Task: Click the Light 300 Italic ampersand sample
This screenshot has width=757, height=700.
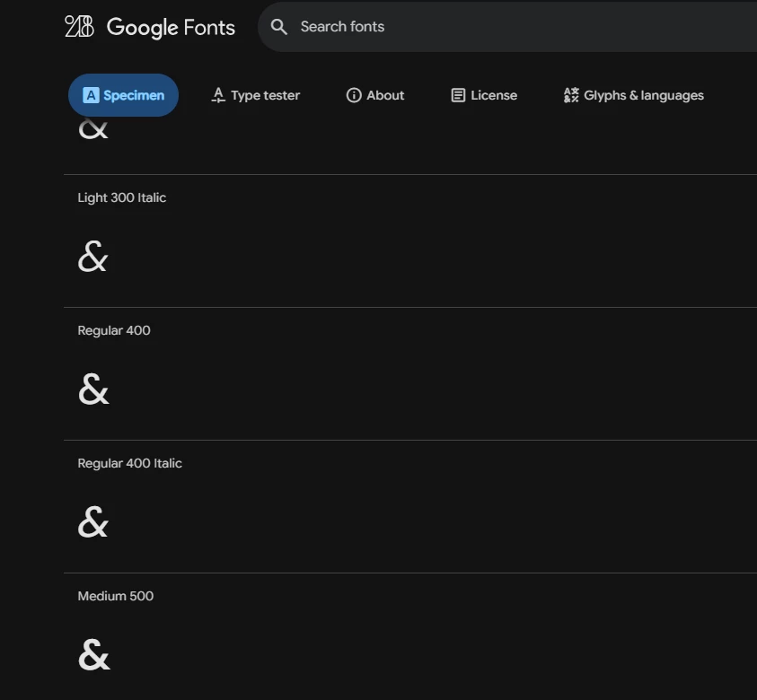Action: (92, 256)
